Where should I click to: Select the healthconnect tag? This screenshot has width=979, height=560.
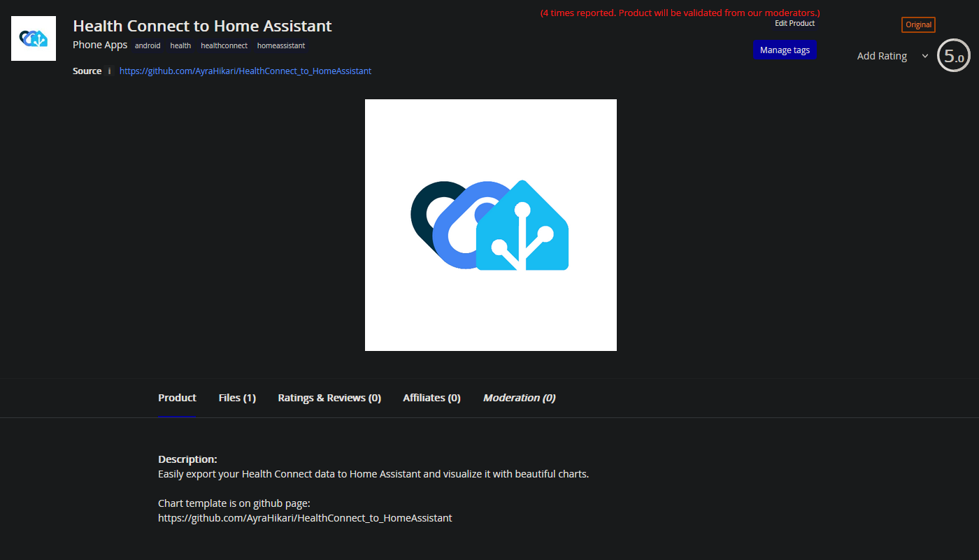[x=224, y=45]
